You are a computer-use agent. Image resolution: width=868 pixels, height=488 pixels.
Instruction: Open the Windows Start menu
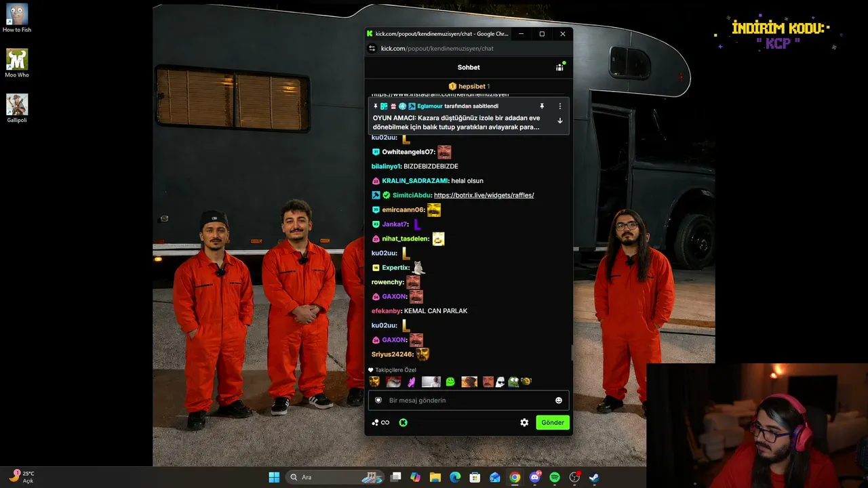coord(274,477)
